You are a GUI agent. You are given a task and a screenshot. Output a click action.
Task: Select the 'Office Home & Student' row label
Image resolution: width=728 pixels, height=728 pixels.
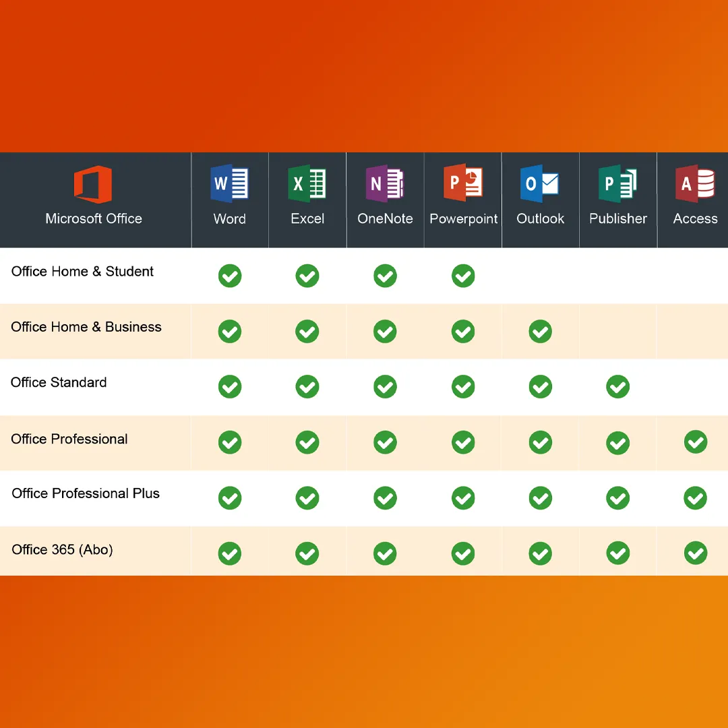(82, 271)
